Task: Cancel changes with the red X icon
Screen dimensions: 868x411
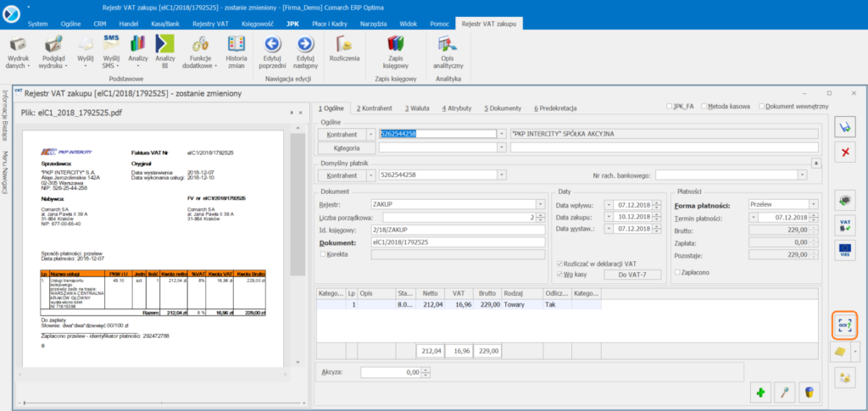Action: click(845, 153)
